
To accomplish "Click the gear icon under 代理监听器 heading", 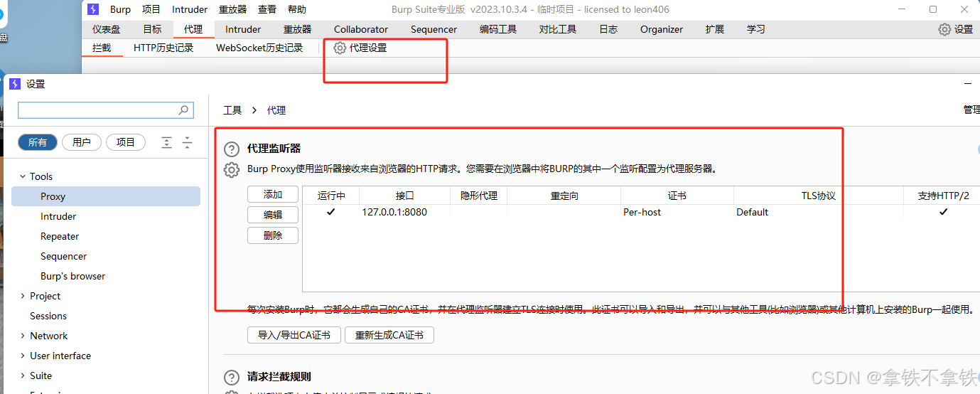I will tap(232, 170).
